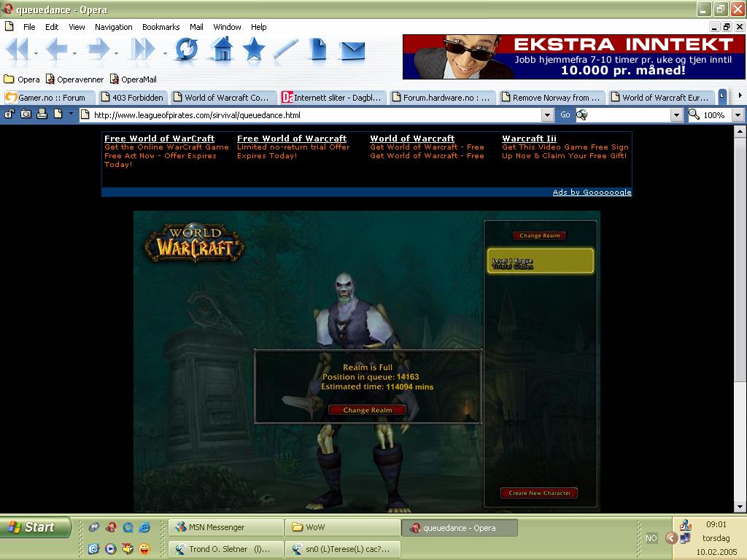Screen dimensions: 747x560
Task: Click the Fast Forward double-arrow button
Action: [x=143, y=49]
